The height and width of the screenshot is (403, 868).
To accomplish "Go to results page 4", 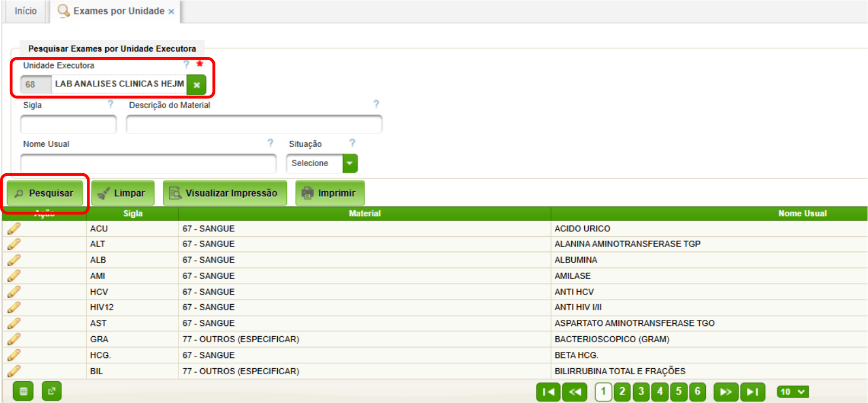I will point(660,392).
